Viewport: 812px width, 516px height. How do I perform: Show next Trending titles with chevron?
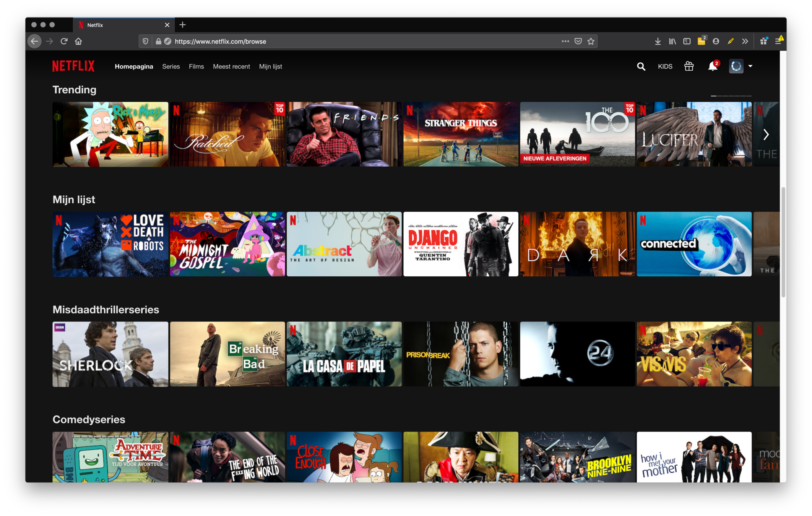(766, 135)
